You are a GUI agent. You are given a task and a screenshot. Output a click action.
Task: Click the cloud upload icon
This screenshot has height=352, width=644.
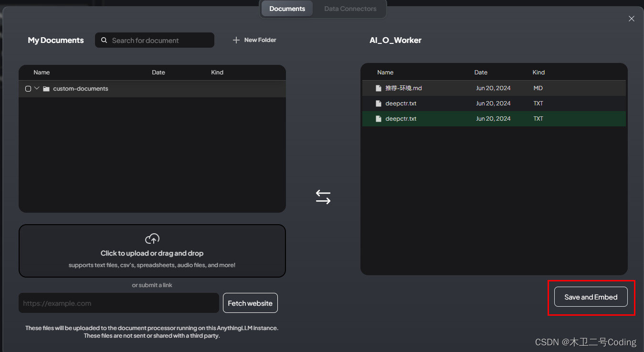click(152, 238)
